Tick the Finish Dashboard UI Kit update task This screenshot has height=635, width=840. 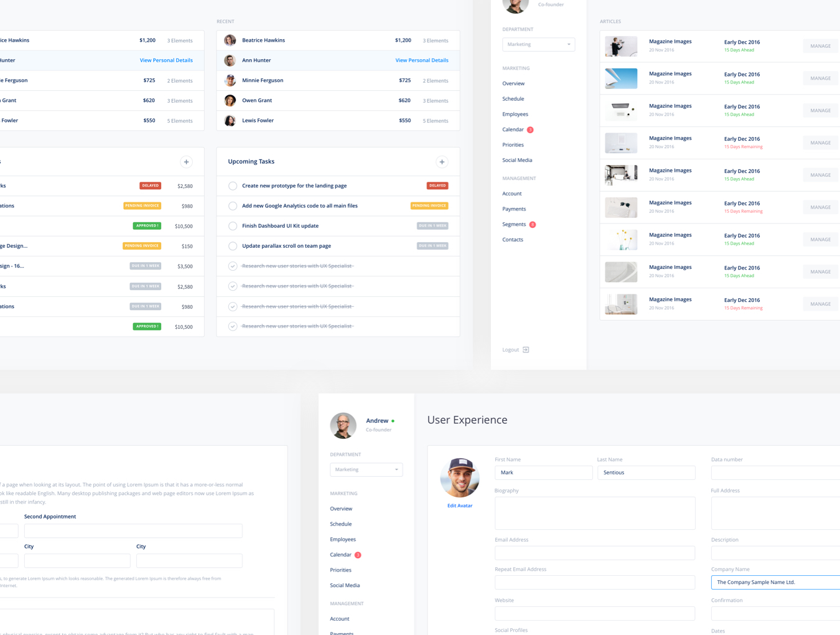click(x=233, y=226)
